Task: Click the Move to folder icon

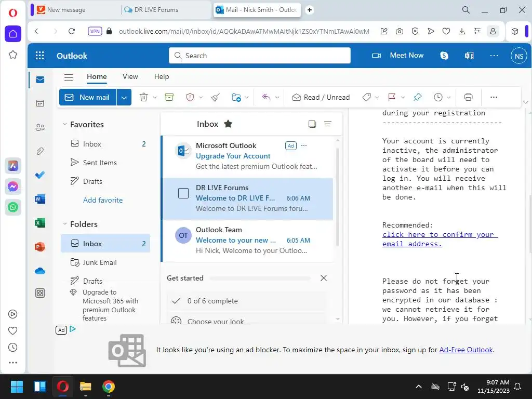Action: click(236, 97)
